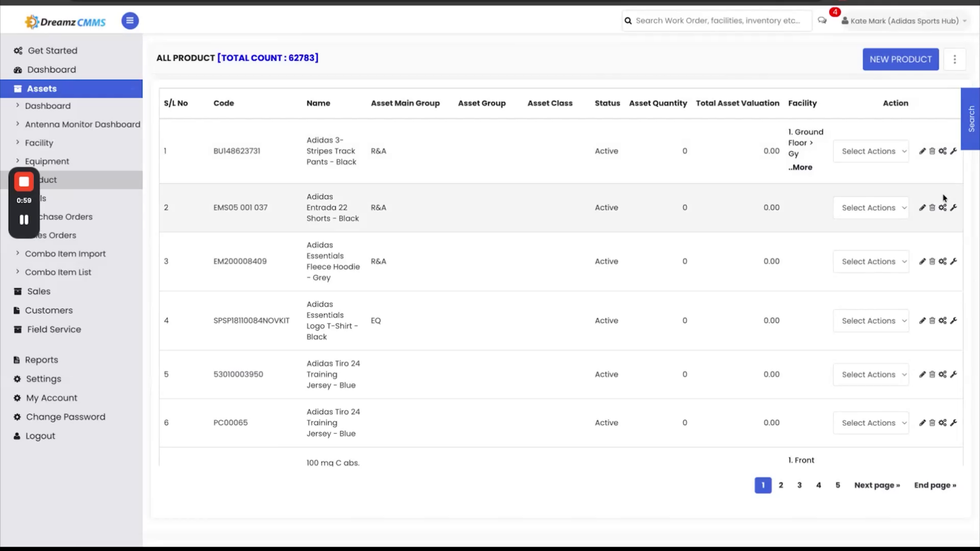Go to page 5 of products
The width and height of the screenshot is (980, 551).
[837, 485]
